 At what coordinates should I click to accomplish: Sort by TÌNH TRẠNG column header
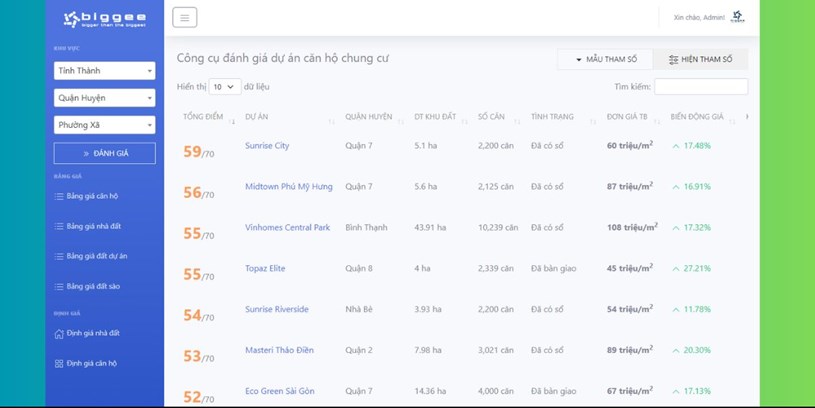coord(552,116)
